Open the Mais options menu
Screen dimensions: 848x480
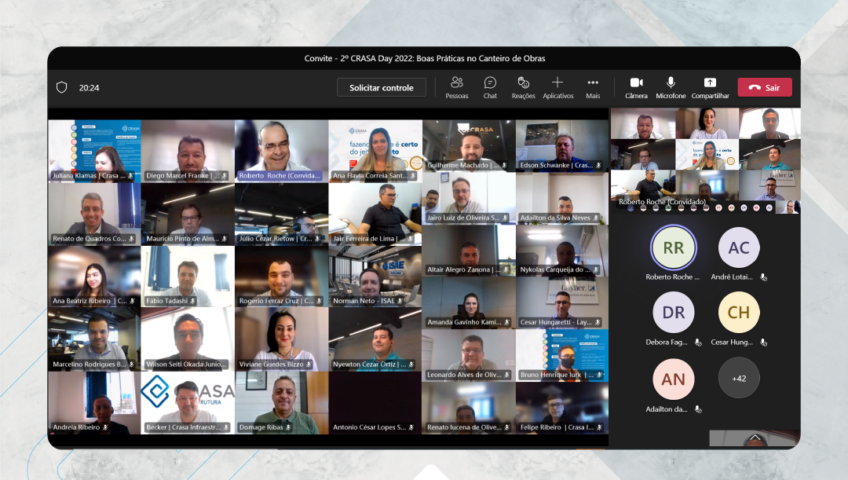click(x=593, y=87)
